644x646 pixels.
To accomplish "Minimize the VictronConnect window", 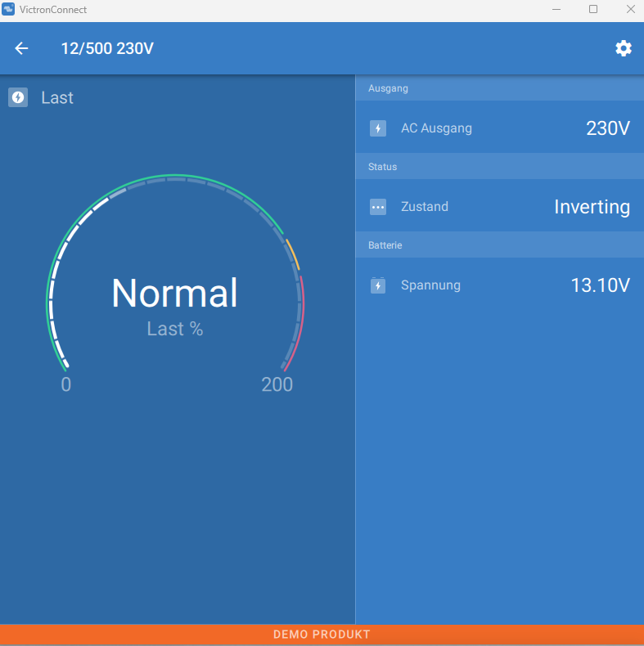I will [556, 9].
